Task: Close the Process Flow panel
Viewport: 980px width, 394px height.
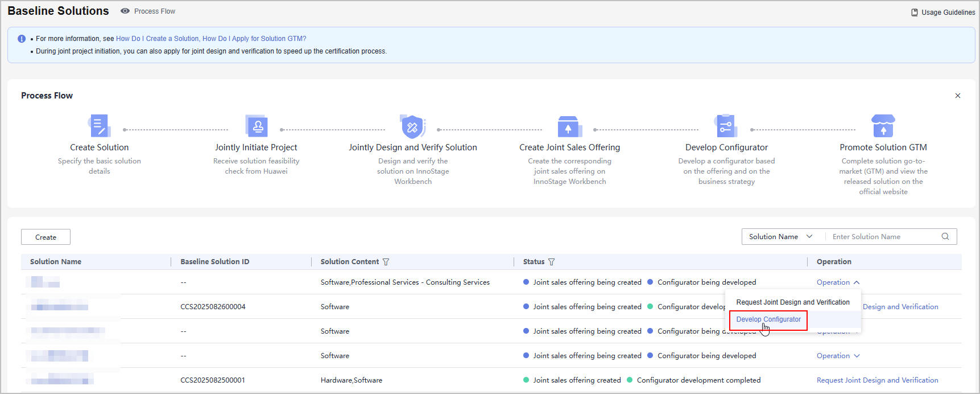Action: point(957,96)
